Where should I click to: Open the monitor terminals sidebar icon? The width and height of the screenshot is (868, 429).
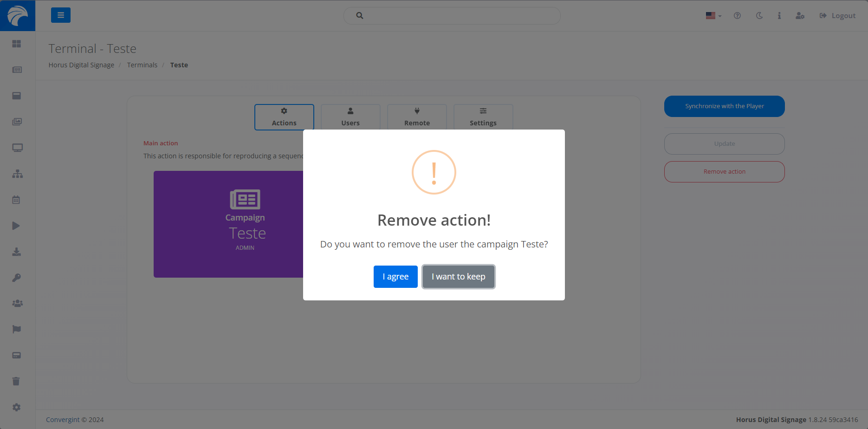click(17, 148)
